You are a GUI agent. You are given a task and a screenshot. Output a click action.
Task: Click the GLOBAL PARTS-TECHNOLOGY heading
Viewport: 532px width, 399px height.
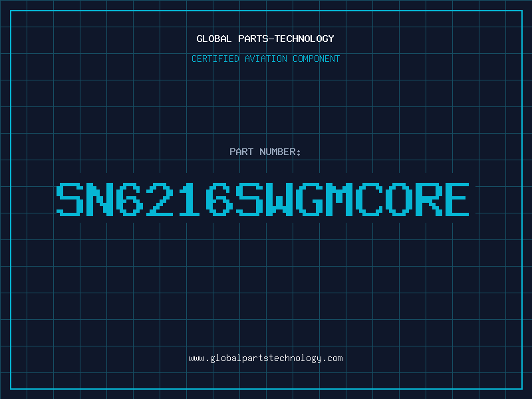265,39
